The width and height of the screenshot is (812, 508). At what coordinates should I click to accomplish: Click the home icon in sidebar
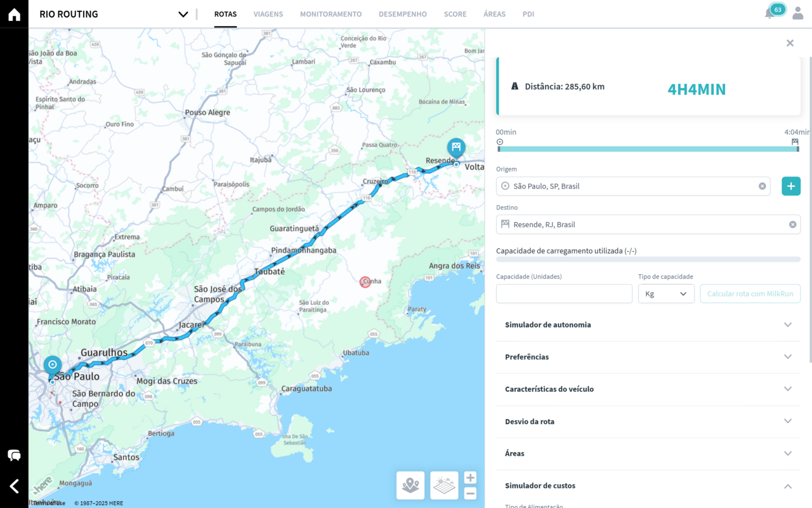click(14, 15)
